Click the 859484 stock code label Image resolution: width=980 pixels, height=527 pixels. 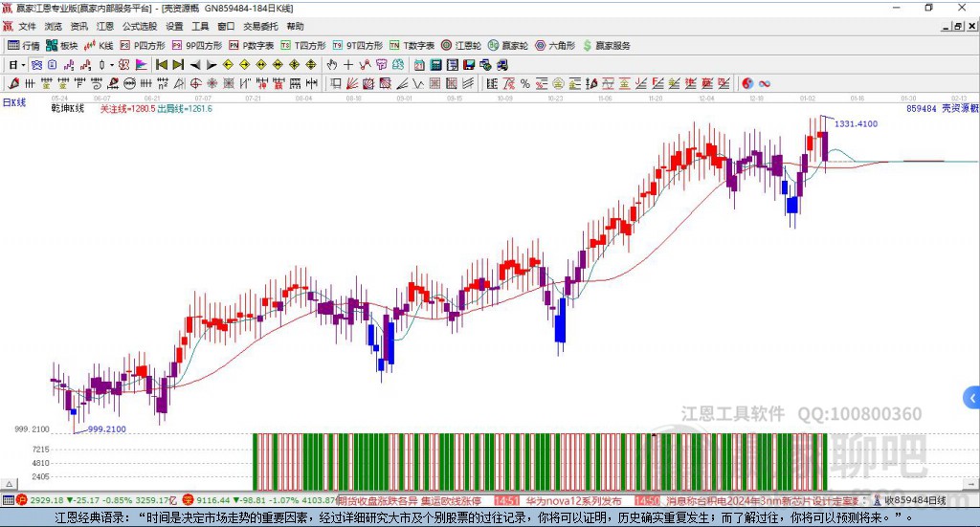[922, 109]
